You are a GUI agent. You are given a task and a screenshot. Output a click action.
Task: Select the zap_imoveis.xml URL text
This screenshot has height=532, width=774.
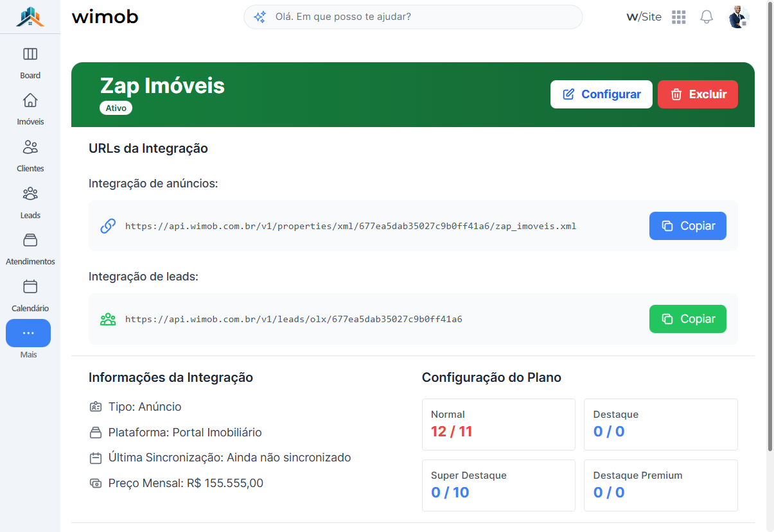(x=351, y=226)
